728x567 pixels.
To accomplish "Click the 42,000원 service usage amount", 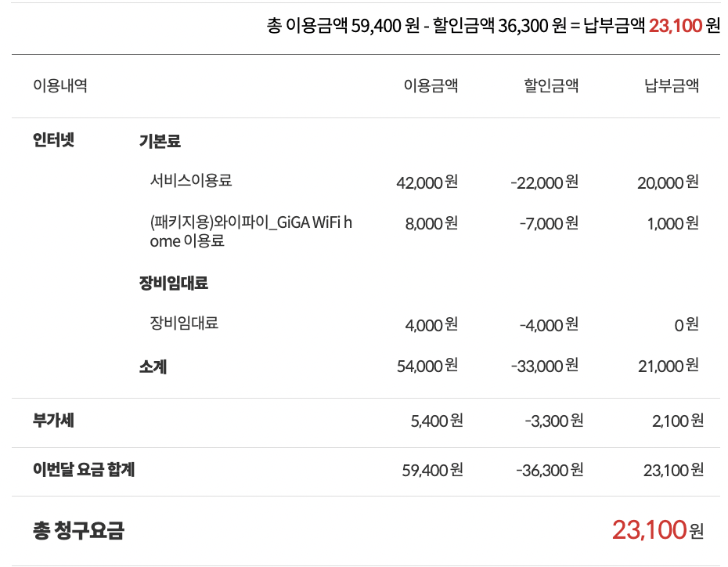I will 427,182.
